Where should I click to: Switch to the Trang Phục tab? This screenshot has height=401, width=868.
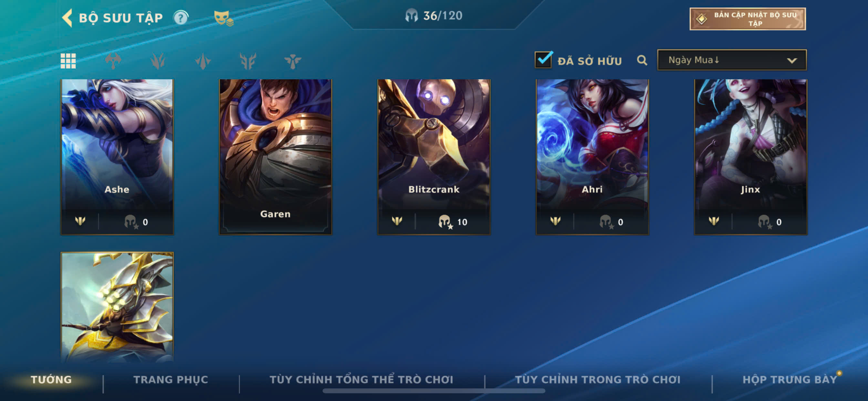[x=171, y=380]
